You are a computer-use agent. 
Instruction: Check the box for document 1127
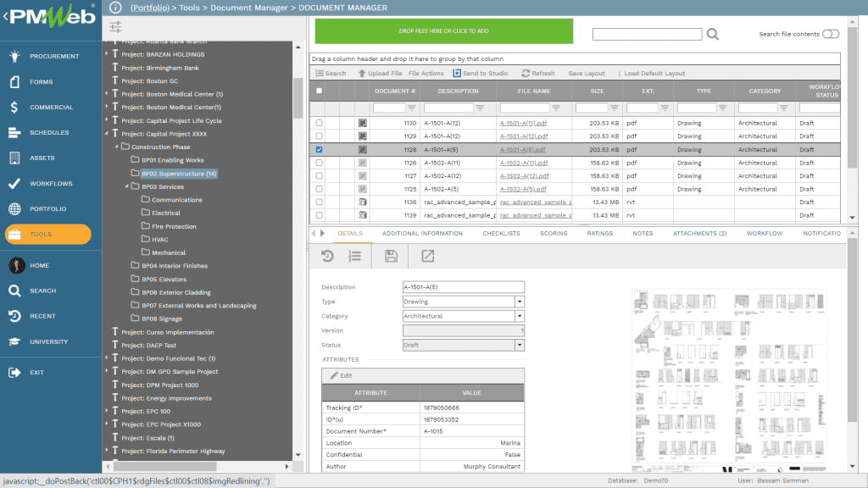(319, 176)
